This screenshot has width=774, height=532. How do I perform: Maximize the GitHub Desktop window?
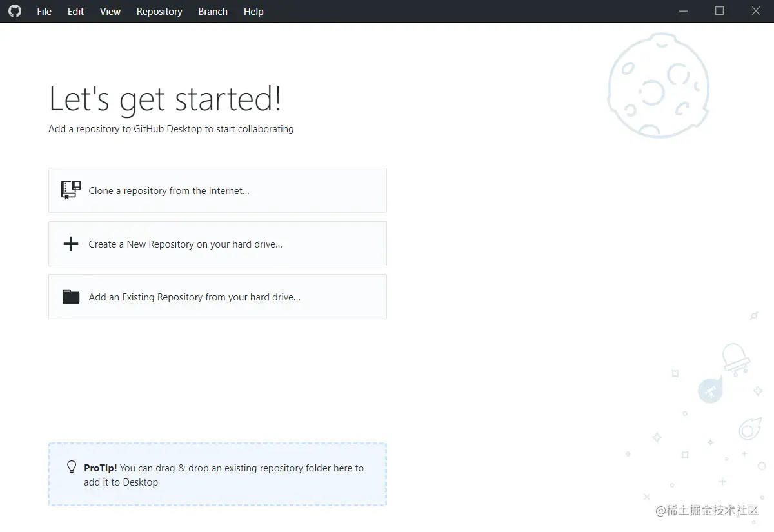pyautogui.click(x=719, y=11)
